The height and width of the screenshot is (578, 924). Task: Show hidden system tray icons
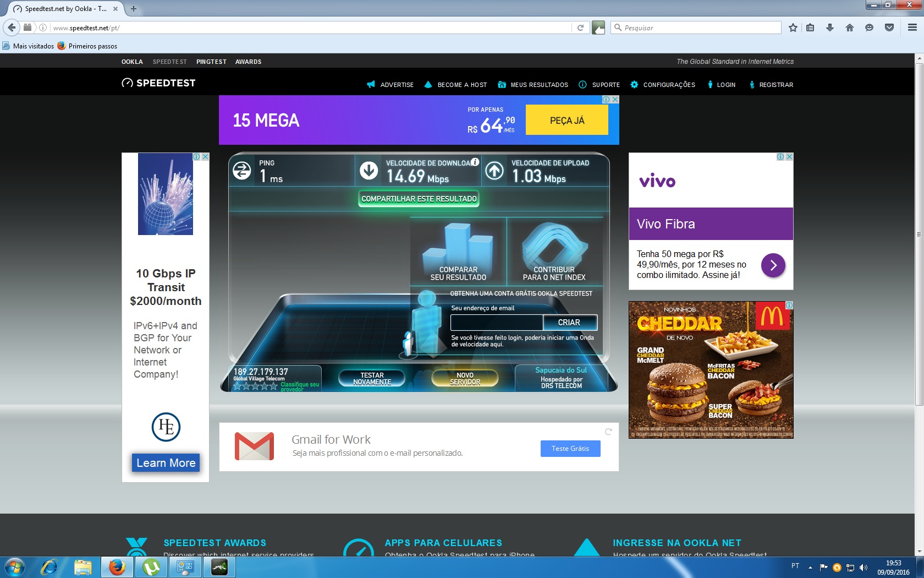point(810,567)
